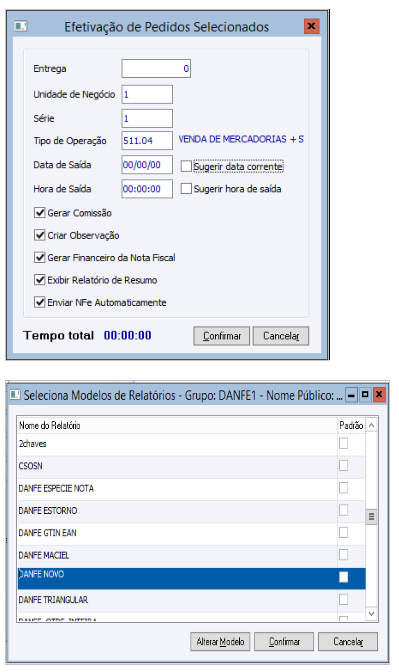Enable Sugerir data corrente checkbox
Viewport: 399px width, 672px height.
click(186, 166)
